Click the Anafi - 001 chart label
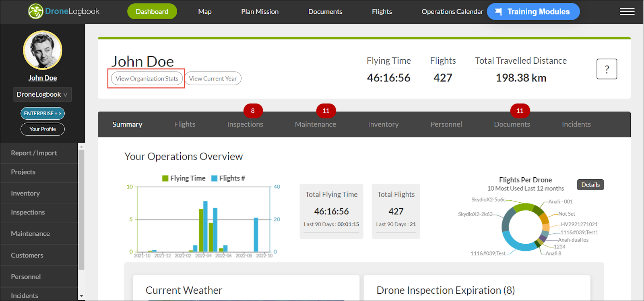Image resolution: width=644 pixels, height=301 pixels. (561, 201)
